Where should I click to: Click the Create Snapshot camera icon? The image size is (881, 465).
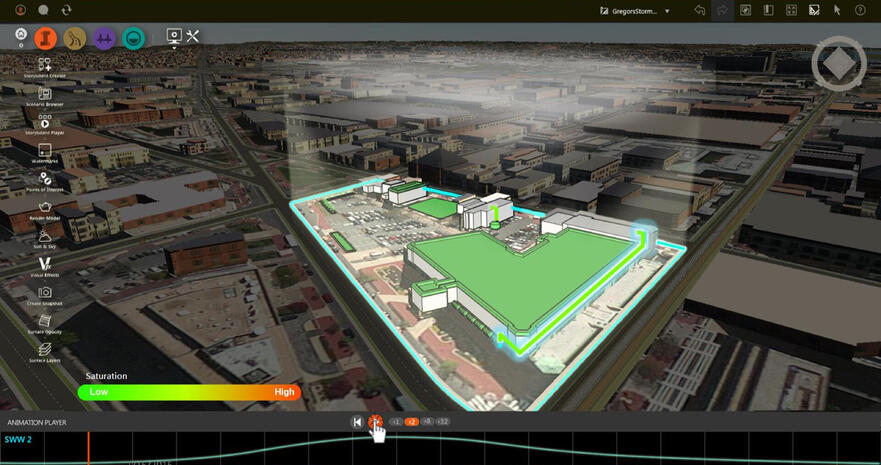(x=44, y=292)
